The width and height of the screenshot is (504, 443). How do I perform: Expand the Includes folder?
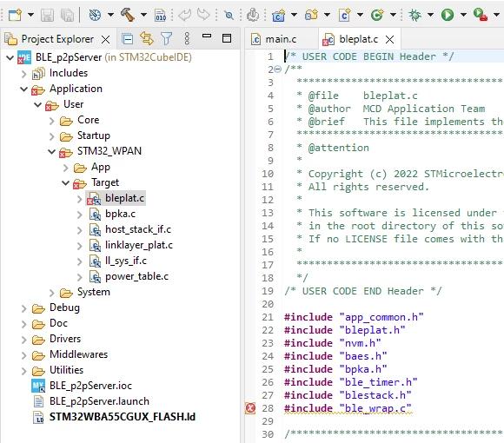(23, 74)
